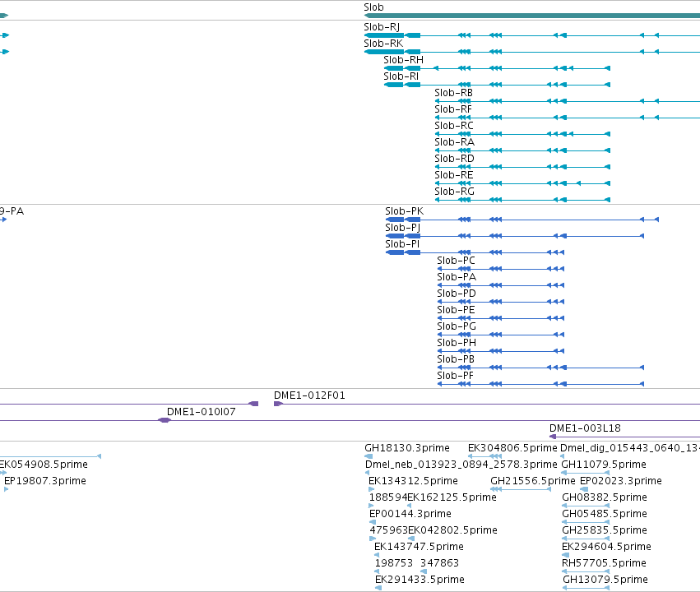Open the EK134312.5prime EST label
The width and height of the screenshot is (700, 592).
click(414, 481)
